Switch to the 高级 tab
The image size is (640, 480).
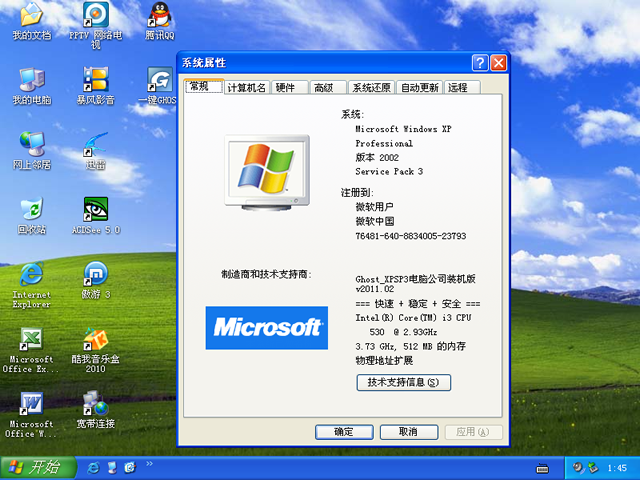click(x=328, y=87)
